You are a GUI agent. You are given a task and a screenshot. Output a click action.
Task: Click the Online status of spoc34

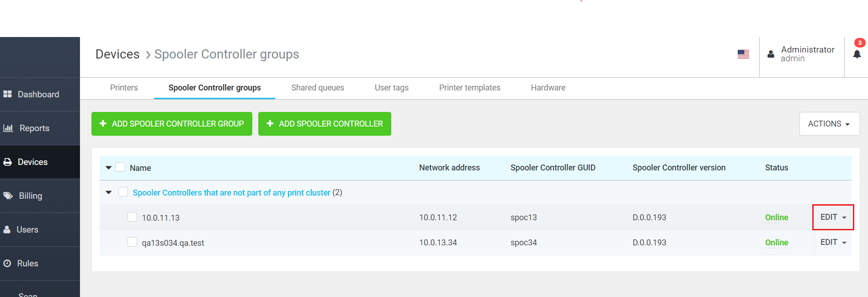777,243
